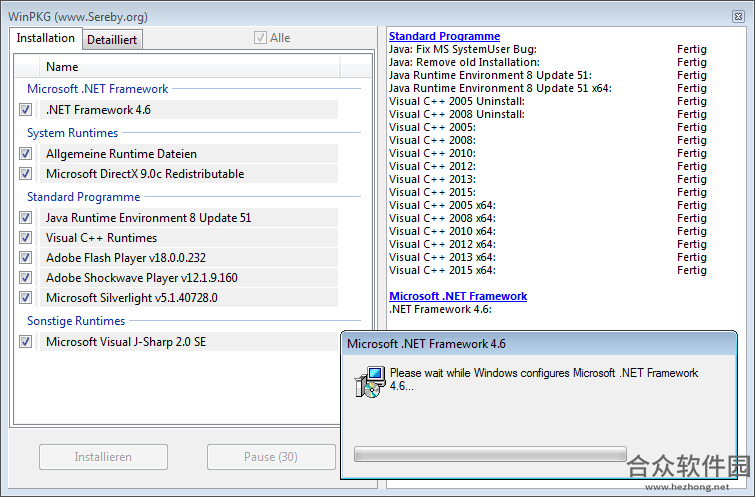Switch to the Installation tab
The width and height of the screenshot is (755, 497).
tap(46, 38)
